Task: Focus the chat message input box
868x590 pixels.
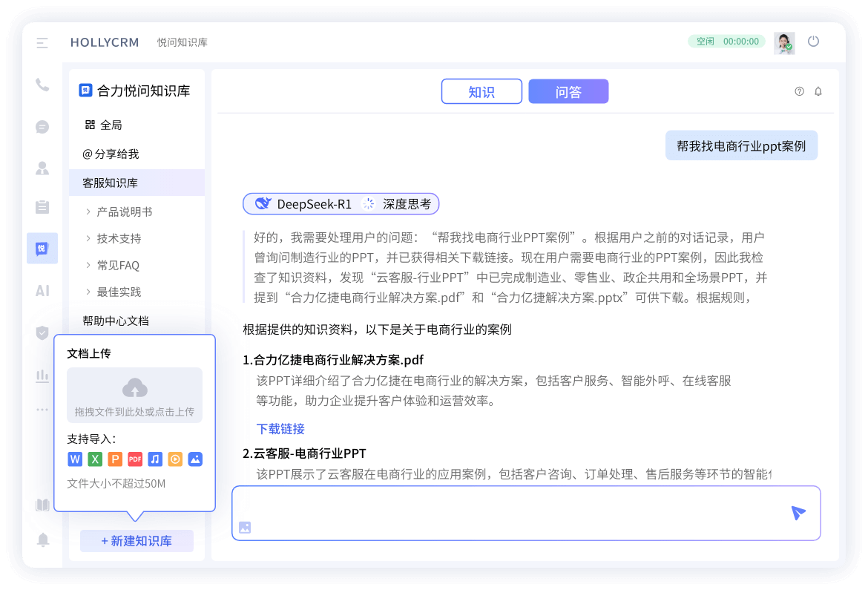Action: pos(526,513)
